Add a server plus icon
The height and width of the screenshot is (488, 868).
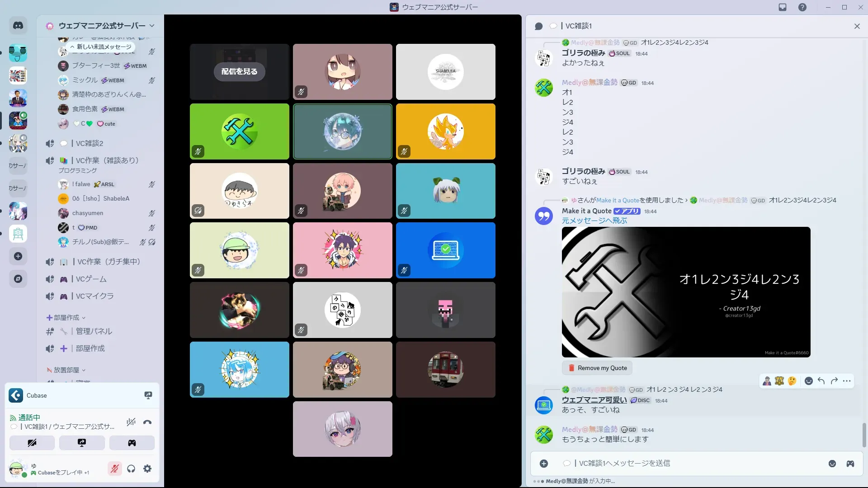click(x=18, y=256)
